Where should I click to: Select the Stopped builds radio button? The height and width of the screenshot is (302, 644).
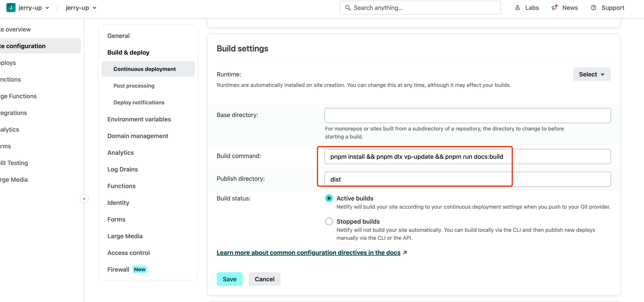(329, 221)
